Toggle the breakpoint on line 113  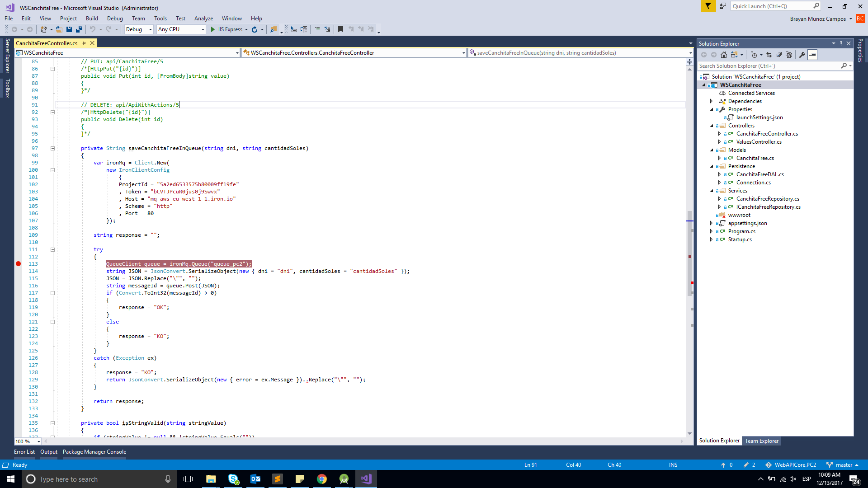point(18,264)
